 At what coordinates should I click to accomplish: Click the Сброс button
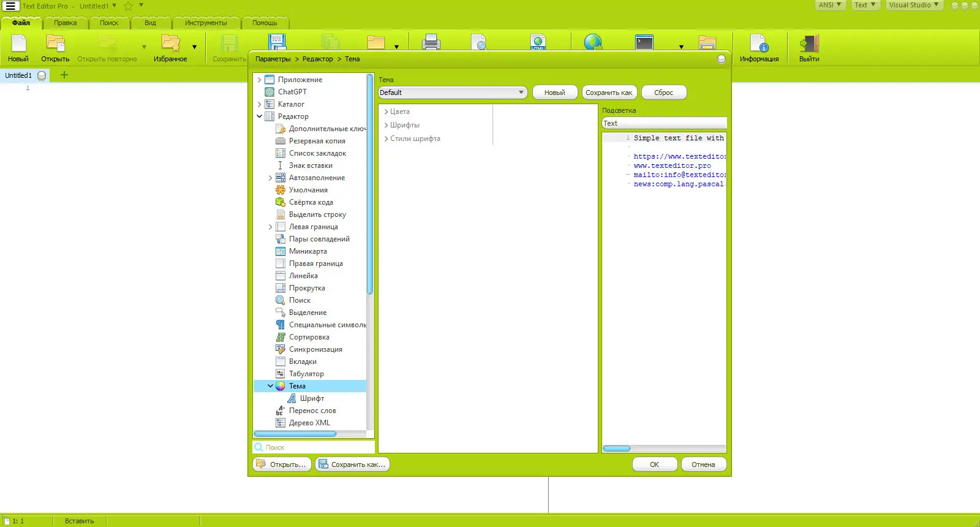[x=664, y=93]
